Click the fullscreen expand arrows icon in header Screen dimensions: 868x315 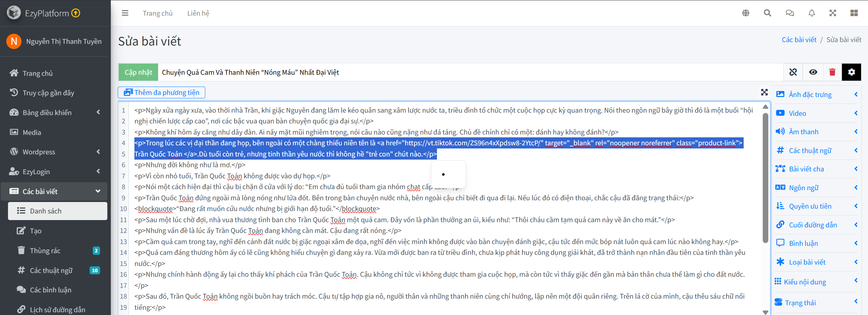[x=833, y=13]
